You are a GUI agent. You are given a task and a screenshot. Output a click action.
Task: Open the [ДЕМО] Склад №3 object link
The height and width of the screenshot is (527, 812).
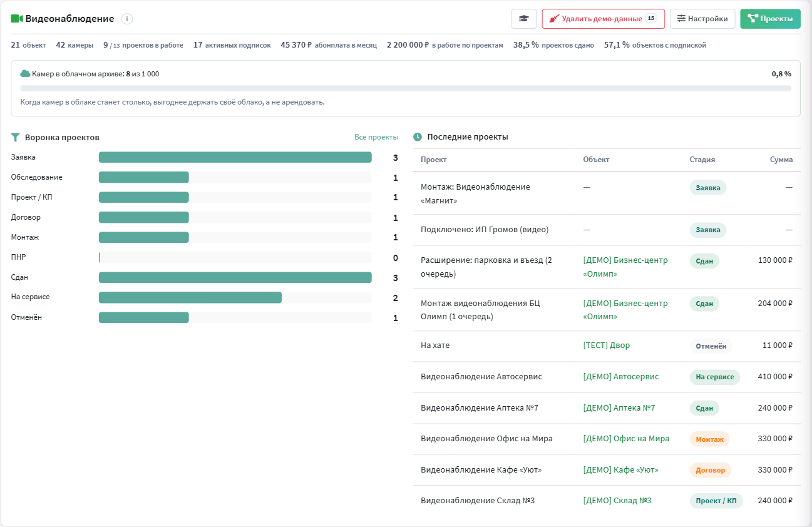[x=617, y=501]
